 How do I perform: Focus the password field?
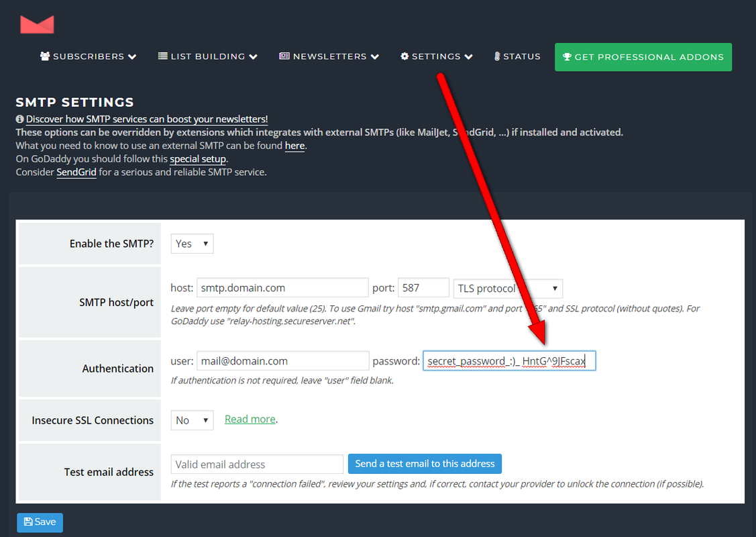click(509, 361)
